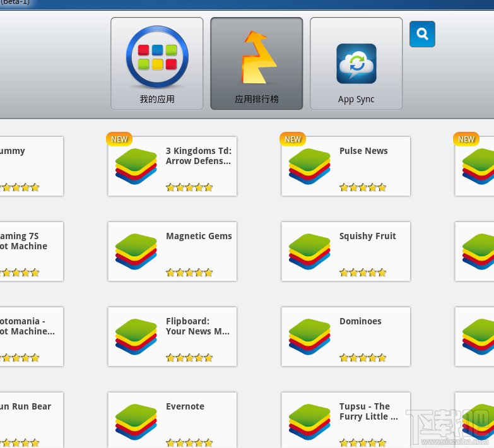Viewport: 494px width, 448px height.
Task: Select the 3 Kingdoms Td: Arrow Defens... title
Action: tap(199, 156)
